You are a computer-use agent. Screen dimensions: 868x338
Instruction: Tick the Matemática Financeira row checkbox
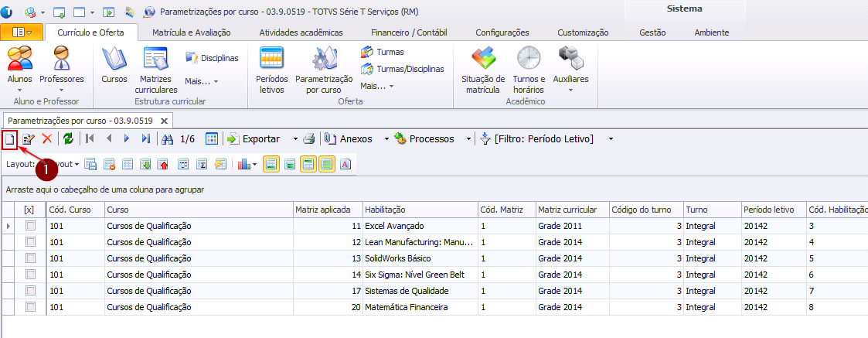31,307
